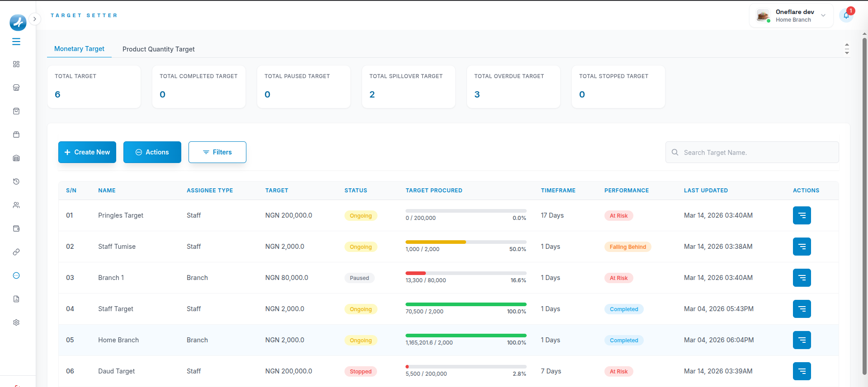
Task: Open actions menu for Branch 1 row
Action: [x=802, y=278]
